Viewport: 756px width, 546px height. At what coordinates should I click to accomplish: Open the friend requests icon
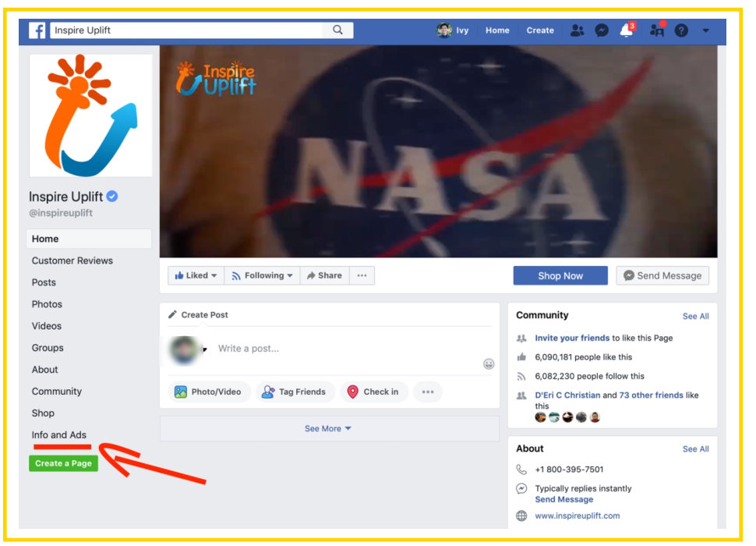tap(577, 30)
